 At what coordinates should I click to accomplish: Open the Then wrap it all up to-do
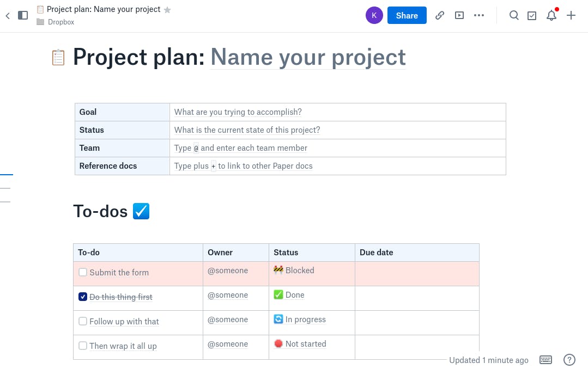pos(123,346)
